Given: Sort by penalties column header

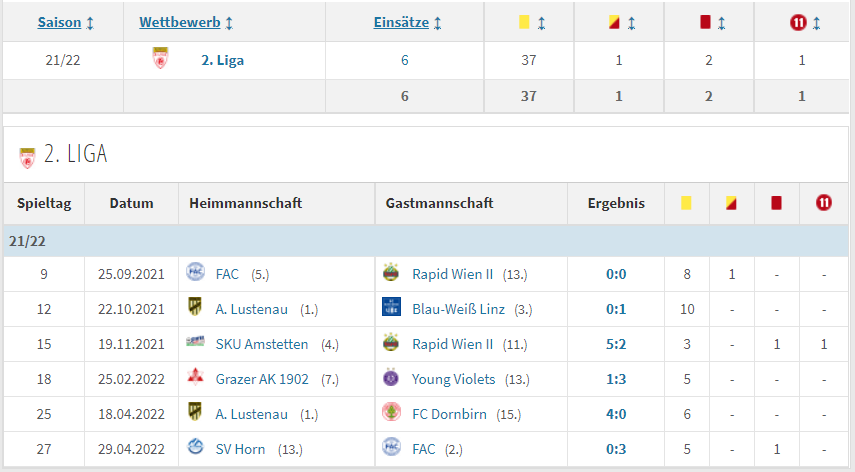Looking at the screenshot, I should 805,23.
